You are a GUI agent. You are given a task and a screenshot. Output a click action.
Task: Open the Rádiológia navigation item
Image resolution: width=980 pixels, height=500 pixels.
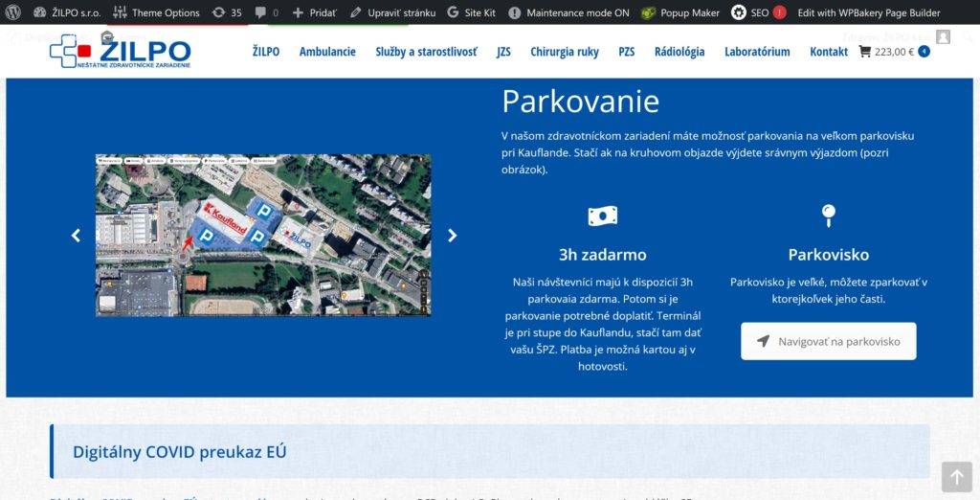(679, 52)
